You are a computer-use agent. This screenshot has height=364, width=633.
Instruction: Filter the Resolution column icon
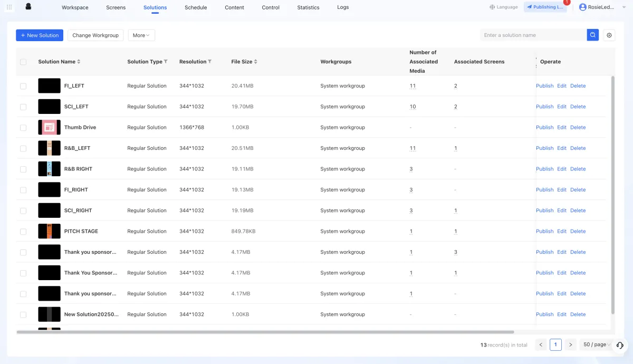[x=209, y=62]
